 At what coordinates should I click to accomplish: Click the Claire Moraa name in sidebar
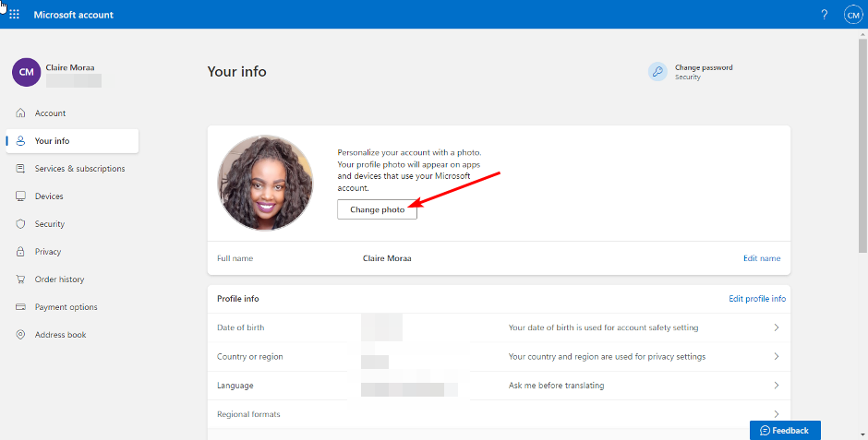pos(70,67)
